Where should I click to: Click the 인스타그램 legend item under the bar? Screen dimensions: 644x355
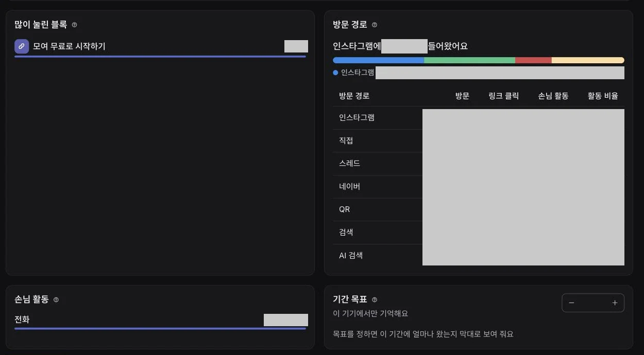pyautogui.click(x=353, y=73)
